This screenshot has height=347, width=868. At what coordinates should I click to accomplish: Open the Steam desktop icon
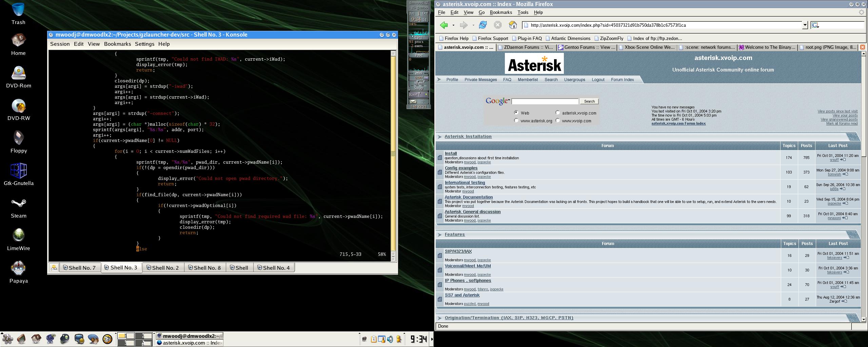coord(18,204)
